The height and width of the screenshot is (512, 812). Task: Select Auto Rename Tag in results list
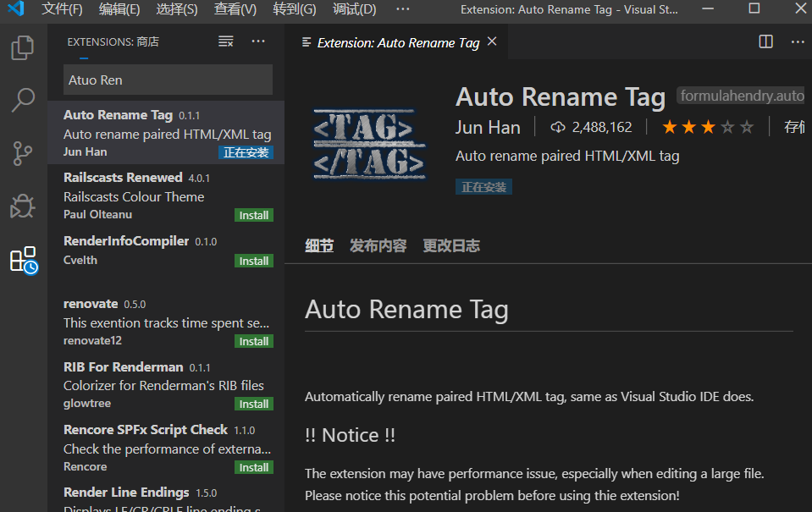pyautogui.click(x=166, y=133)
